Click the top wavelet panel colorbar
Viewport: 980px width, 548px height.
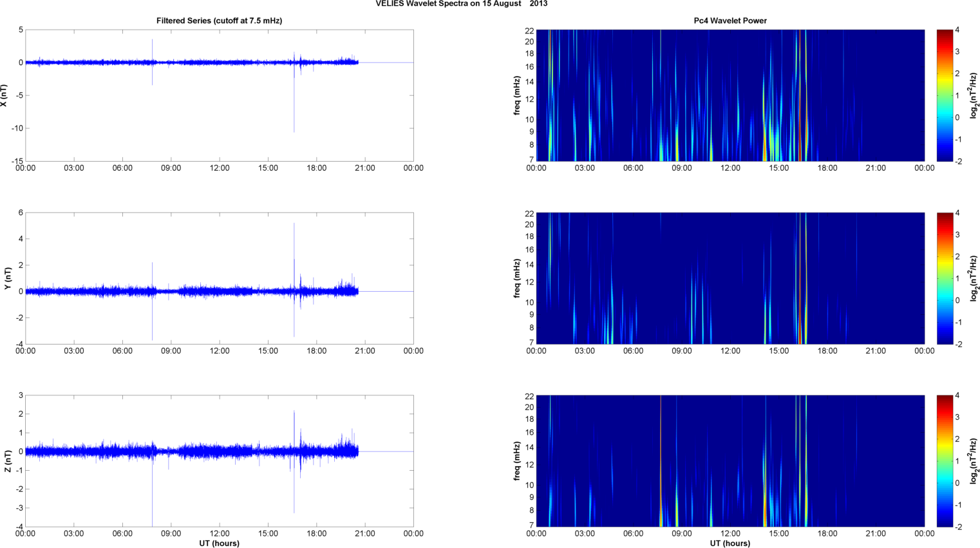coord(944,95)
